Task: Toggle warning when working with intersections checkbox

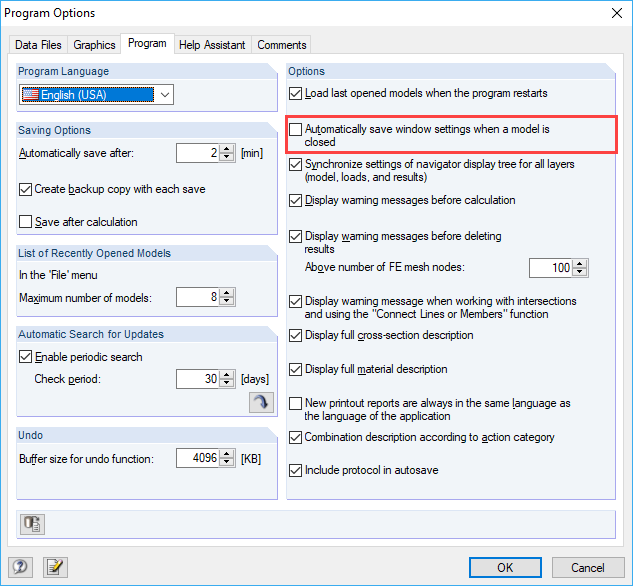Action: click(x=296, y=301)
